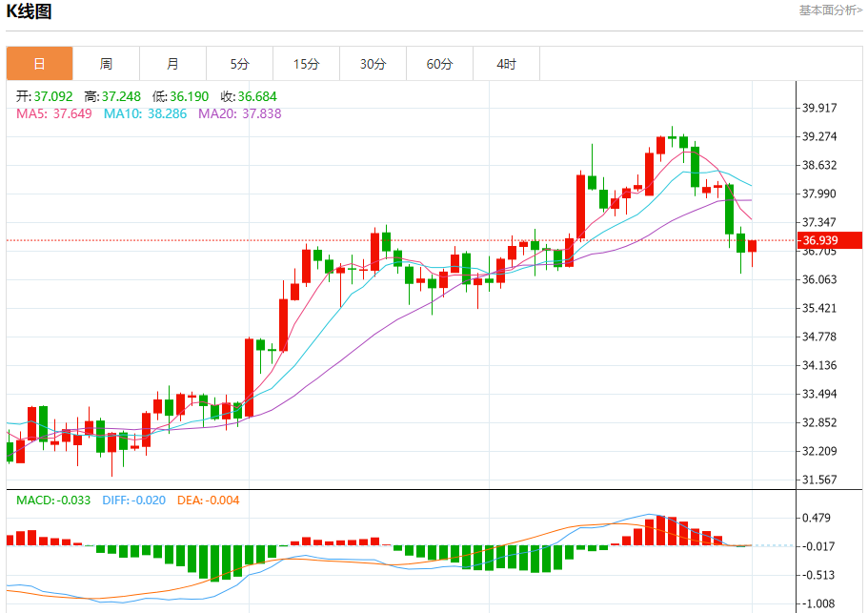
Task: Open the 60分 interval tab
Action: [x=439, y=64]
